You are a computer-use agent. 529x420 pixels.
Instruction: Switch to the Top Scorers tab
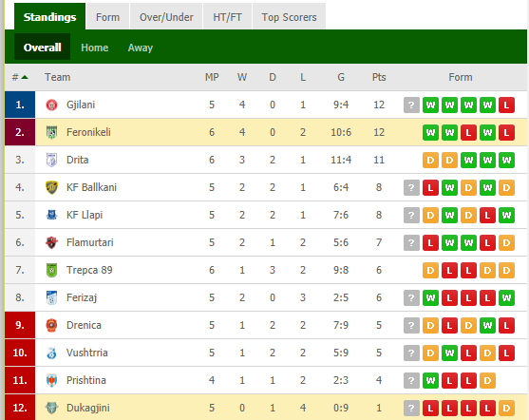[289, 17]
